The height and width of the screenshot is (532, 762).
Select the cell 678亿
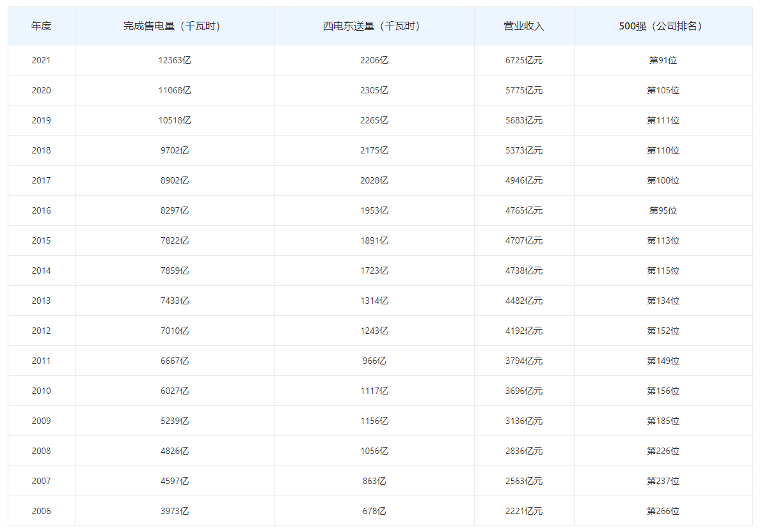pos(375,512)
